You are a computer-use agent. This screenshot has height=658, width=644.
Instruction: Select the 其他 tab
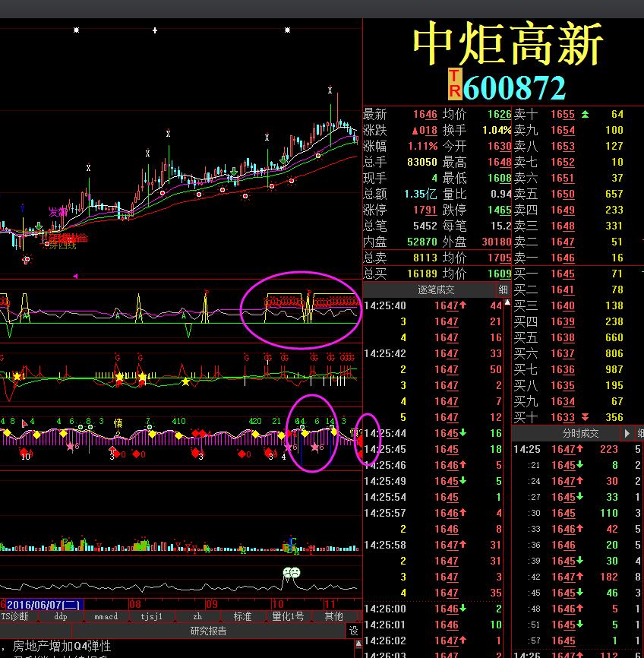333,616
